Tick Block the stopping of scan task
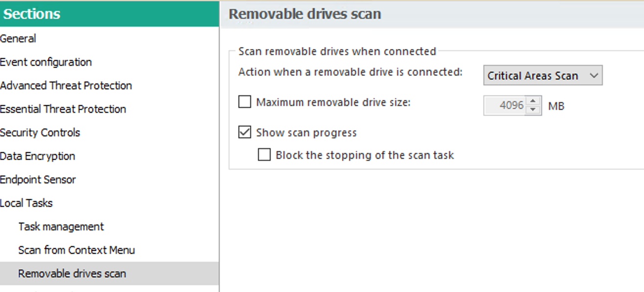 pos(264,155)
